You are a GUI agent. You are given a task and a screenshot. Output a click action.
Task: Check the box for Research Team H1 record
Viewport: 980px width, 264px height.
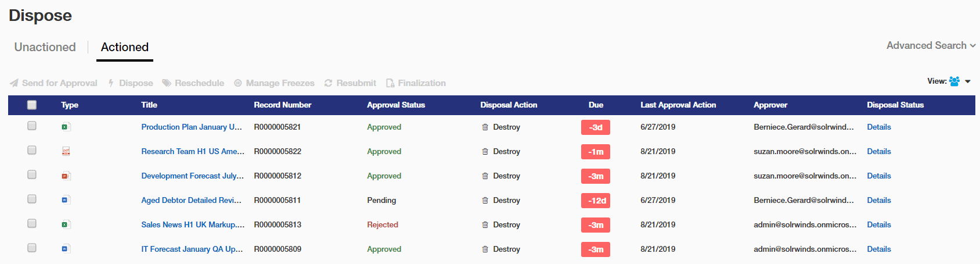click(x=32, y=150)
